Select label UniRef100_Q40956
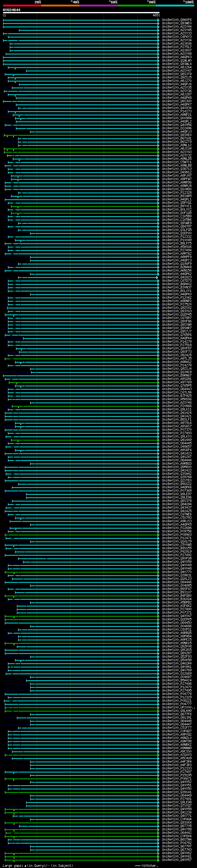The width and height of the screenshot is (197, 868). click(177, 125)
